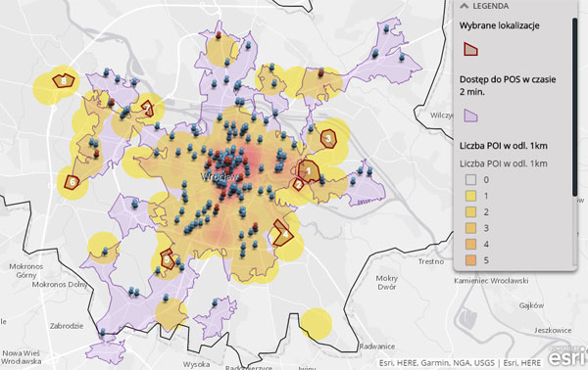This screenshot has height=370, width=588.
Task: Click the Wybrane lokalizacje red polygon symbol
Action: pyautogui.click(x=470, y=49)
